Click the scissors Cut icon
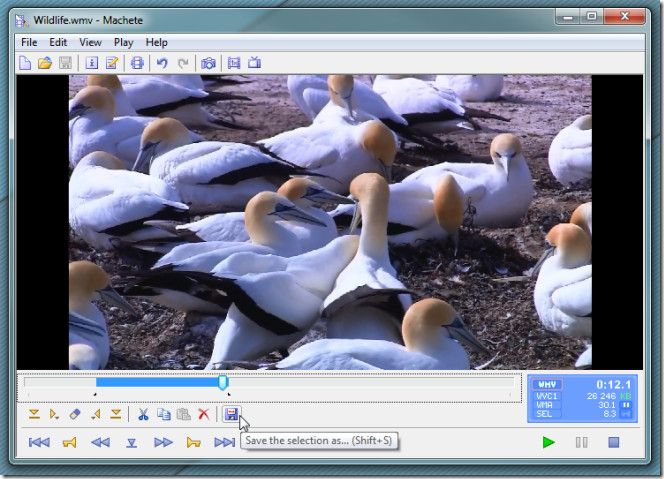 pyautogui.click(x=143, y=414)
